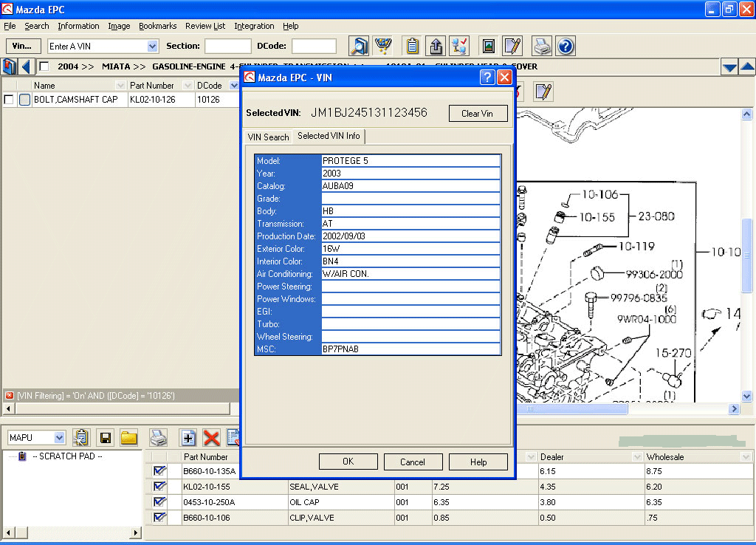Click the Vin... toolbar button
This screenshot has height=545, width=756.
coord(23,47)
